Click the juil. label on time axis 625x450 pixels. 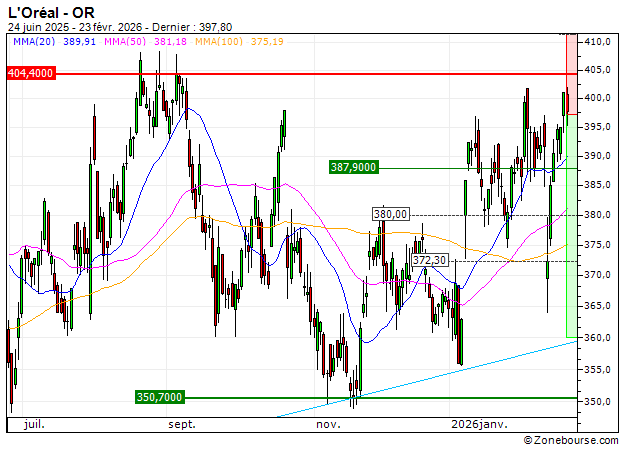click(x=33, y=424)
